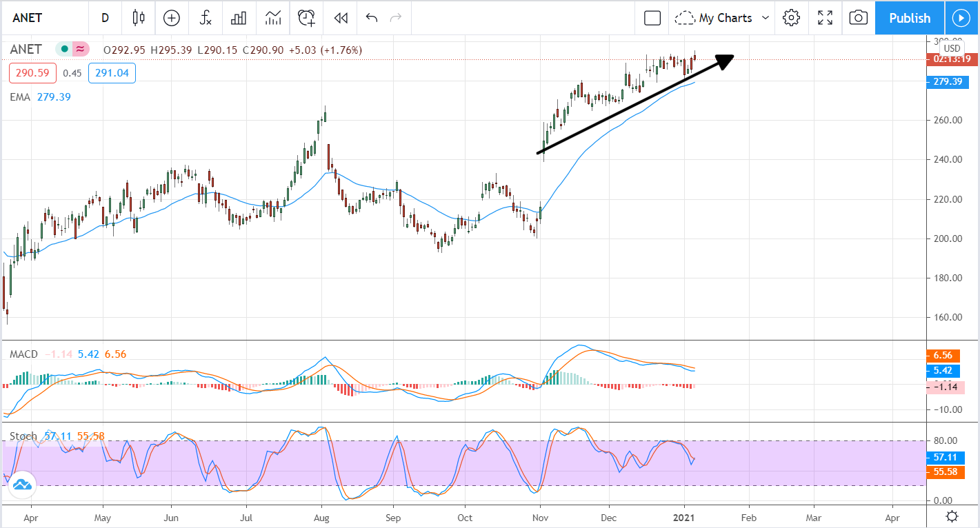Click the O292.95 open value
This screenshot has width=980, height=528.
pos(125,50)
